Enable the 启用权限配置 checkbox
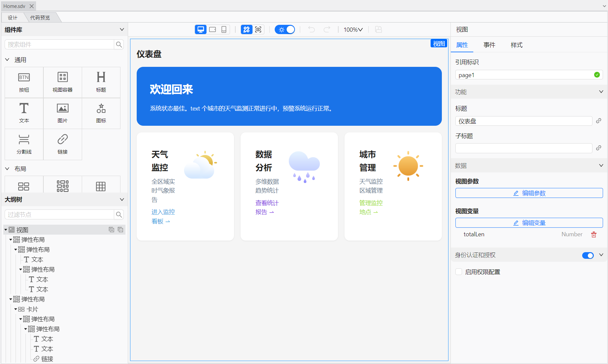This screenshot has width=608, height=364. (459, 272)
